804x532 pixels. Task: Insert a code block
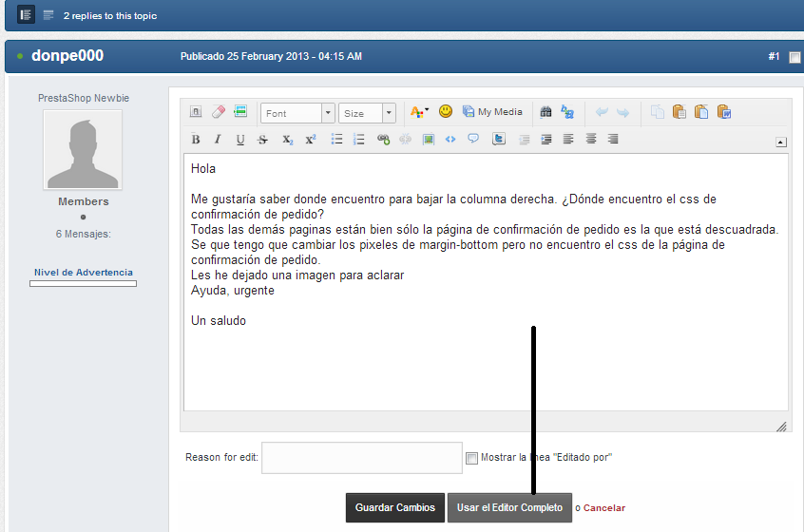450,139
